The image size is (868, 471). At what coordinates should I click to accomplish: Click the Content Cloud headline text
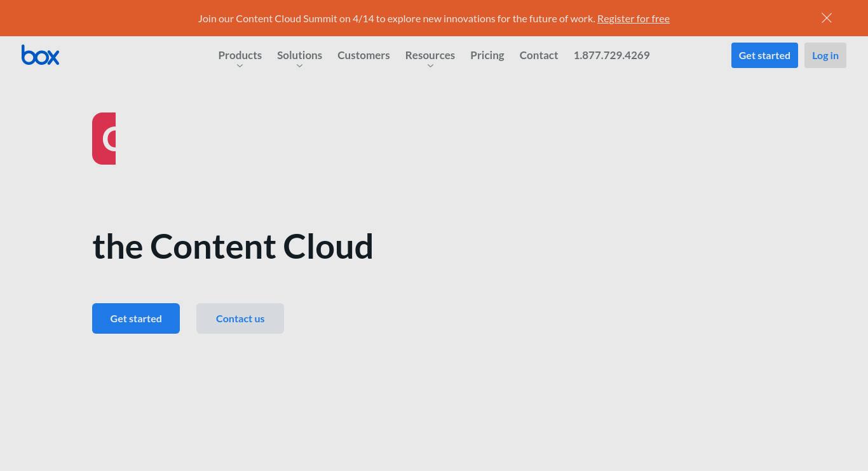(x=233, y=246)
